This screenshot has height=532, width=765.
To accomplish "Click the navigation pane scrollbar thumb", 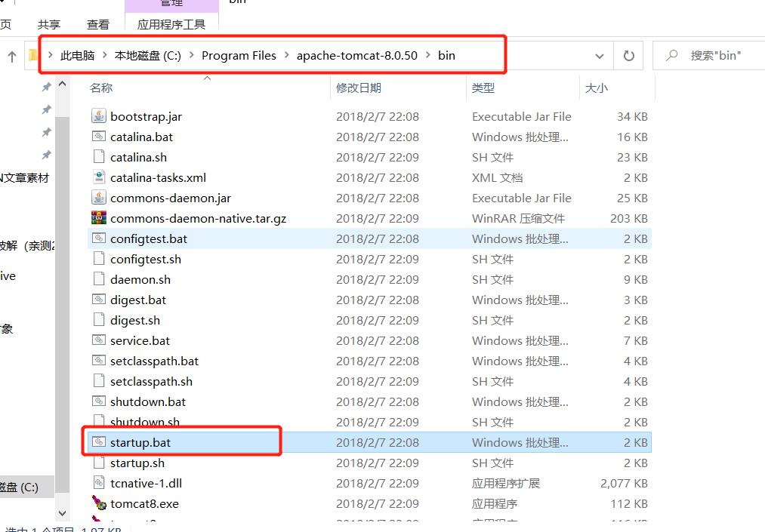I will [x=63, y=305].
